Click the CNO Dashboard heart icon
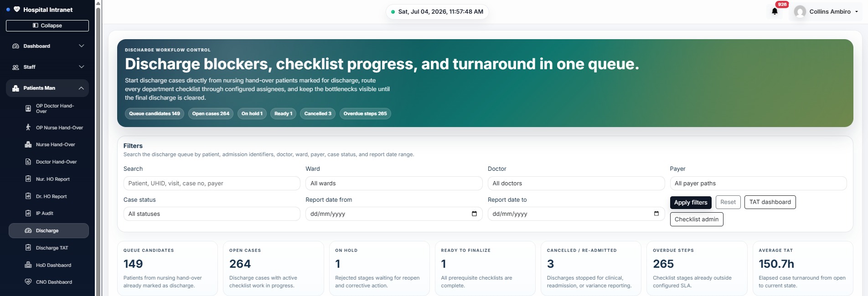Screen dimensions: 868x296 28,282
